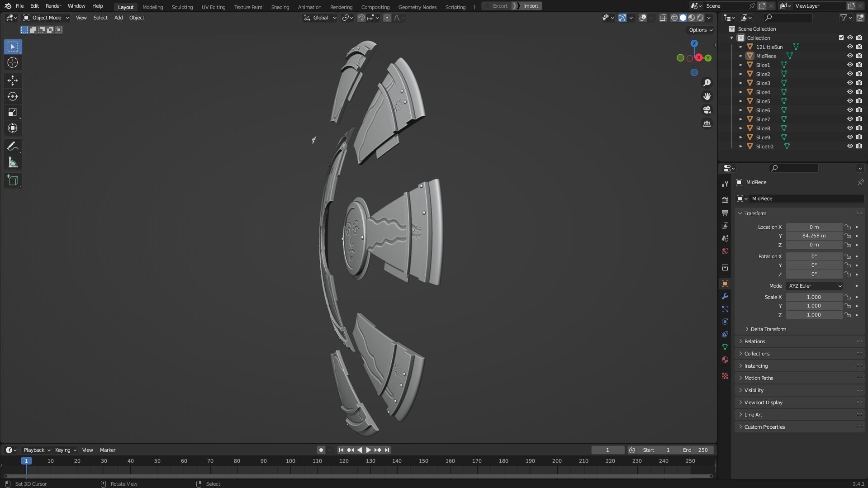Image resolution: width=868 pixels, height=488 pixels.
Task: Open the Object Data properties tab
Action: (x=725, y=347)
